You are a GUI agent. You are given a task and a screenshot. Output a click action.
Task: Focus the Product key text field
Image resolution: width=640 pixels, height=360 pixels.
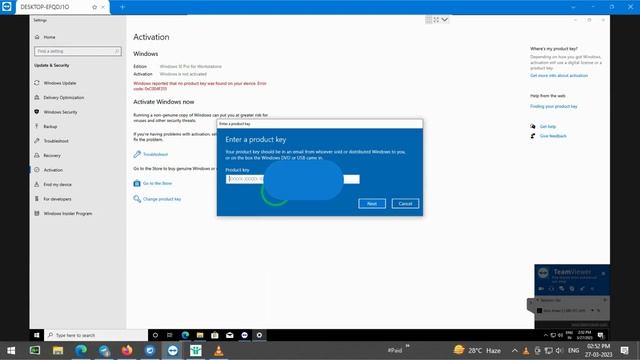pos(292,179)
